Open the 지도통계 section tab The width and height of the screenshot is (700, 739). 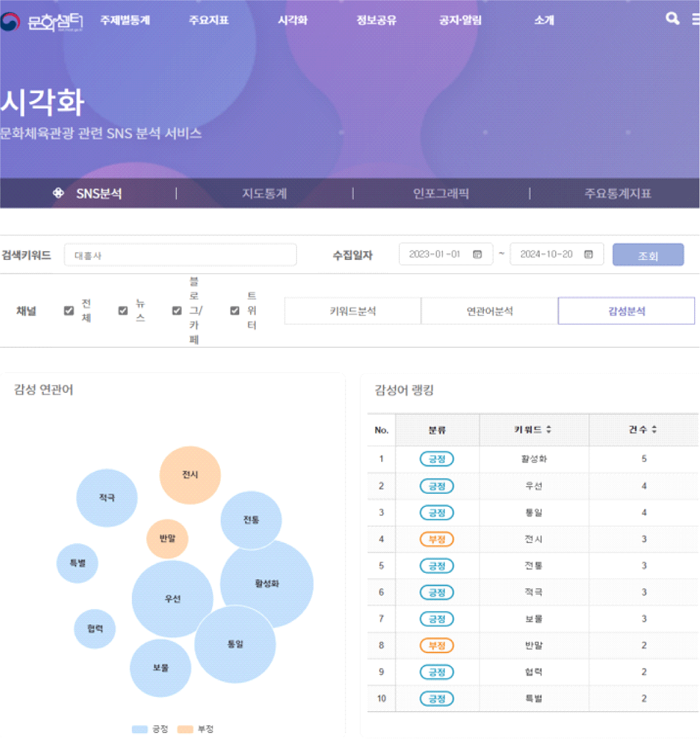click(x=264, y=194)
